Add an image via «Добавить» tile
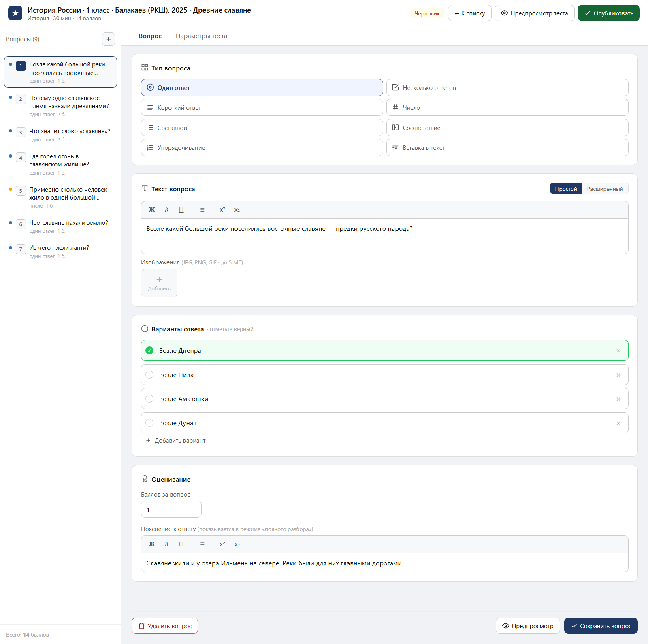 (x=159, y=284)
